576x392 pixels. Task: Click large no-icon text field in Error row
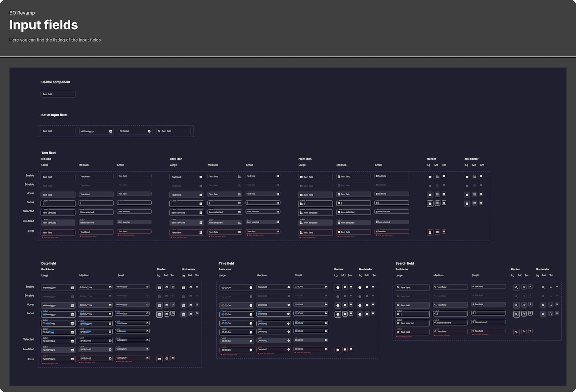[58, 232]
